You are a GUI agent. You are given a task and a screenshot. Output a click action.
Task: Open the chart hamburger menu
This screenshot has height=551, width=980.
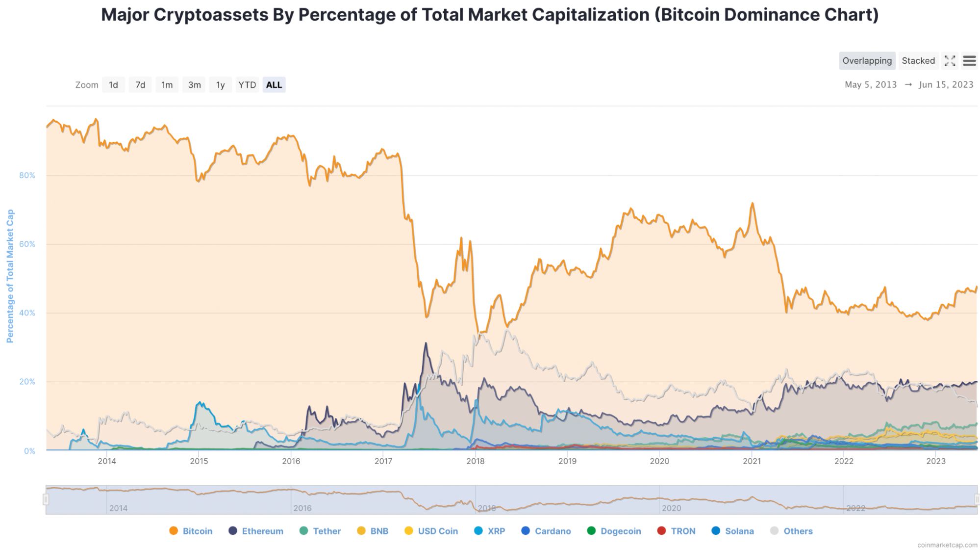[x=969, y=61]
